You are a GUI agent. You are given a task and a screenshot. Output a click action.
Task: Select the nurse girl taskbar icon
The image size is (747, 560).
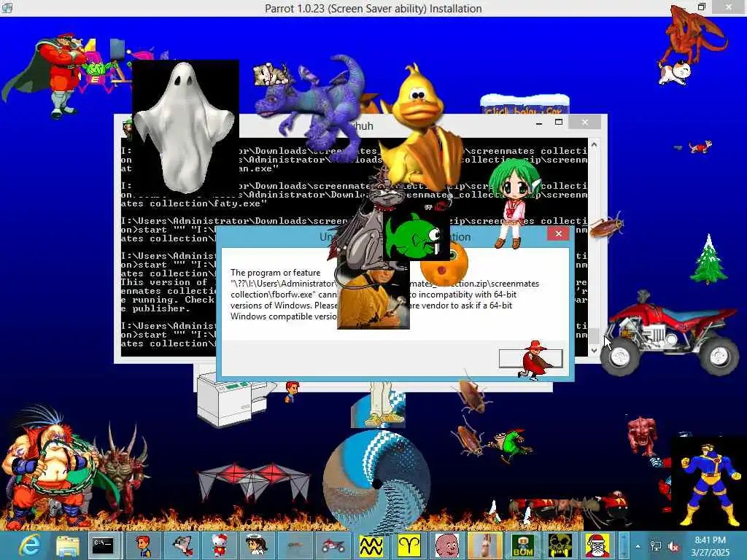click(x=258, y=545)
